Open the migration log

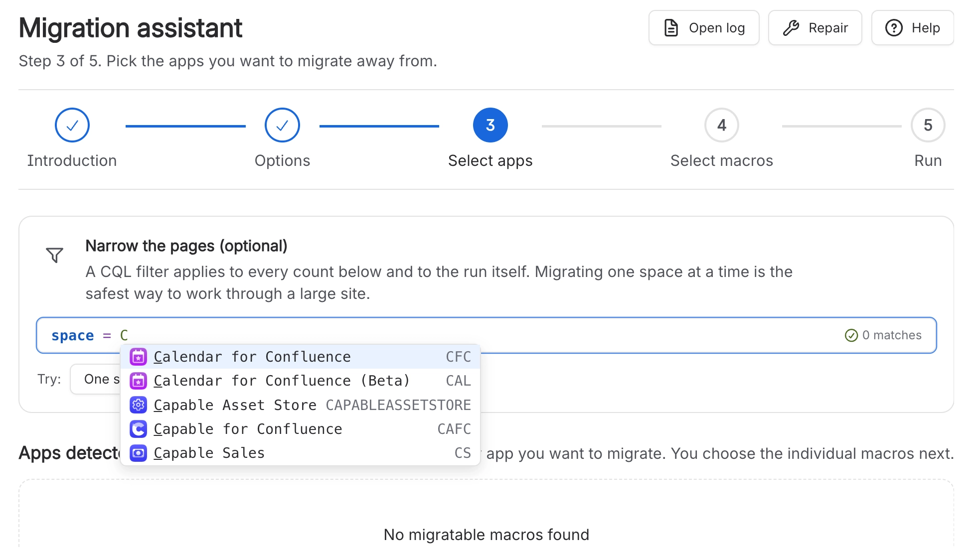click(703, 28)
